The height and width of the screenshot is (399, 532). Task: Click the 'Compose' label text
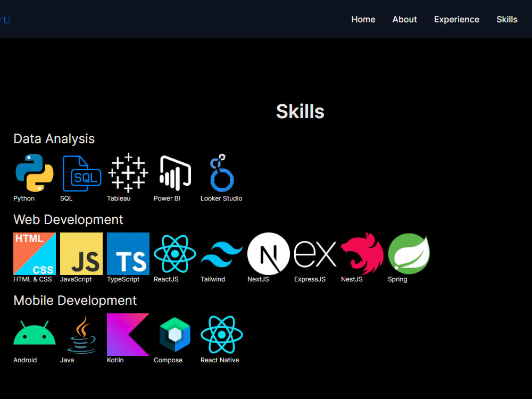[x=168, y=360]
